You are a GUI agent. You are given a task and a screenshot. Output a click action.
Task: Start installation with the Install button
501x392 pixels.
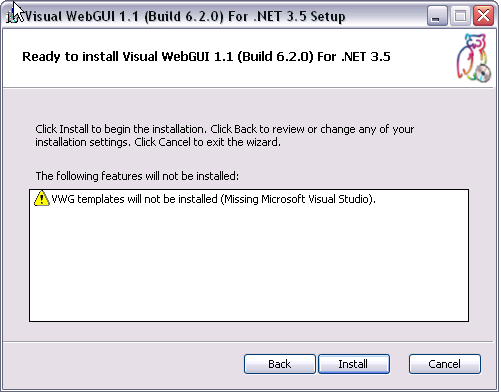click(354, 364)
